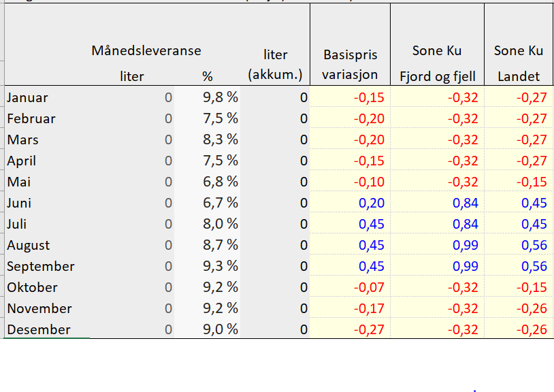Select the April accumulated liter cell
Viewport: 554px width, 392px height.
[304, 161]
